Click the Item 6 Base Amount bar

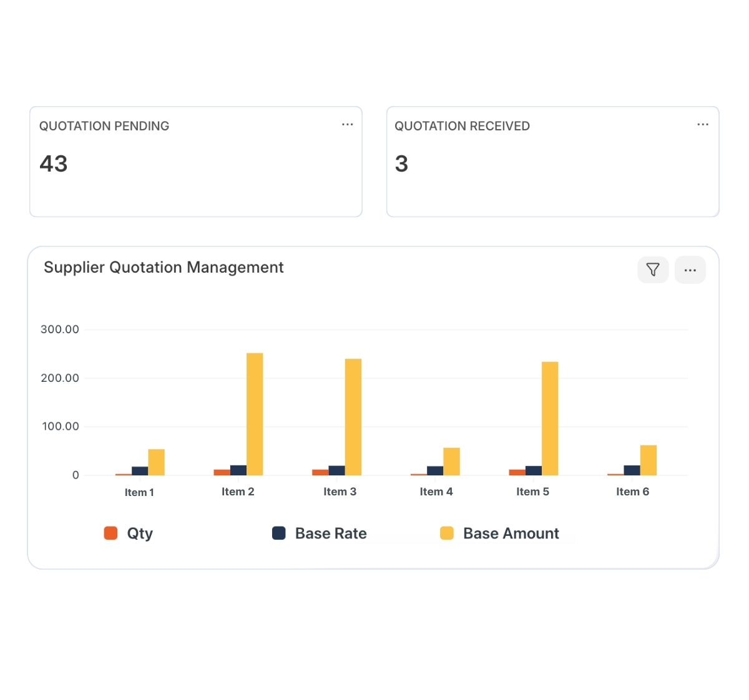click(649, 460)
